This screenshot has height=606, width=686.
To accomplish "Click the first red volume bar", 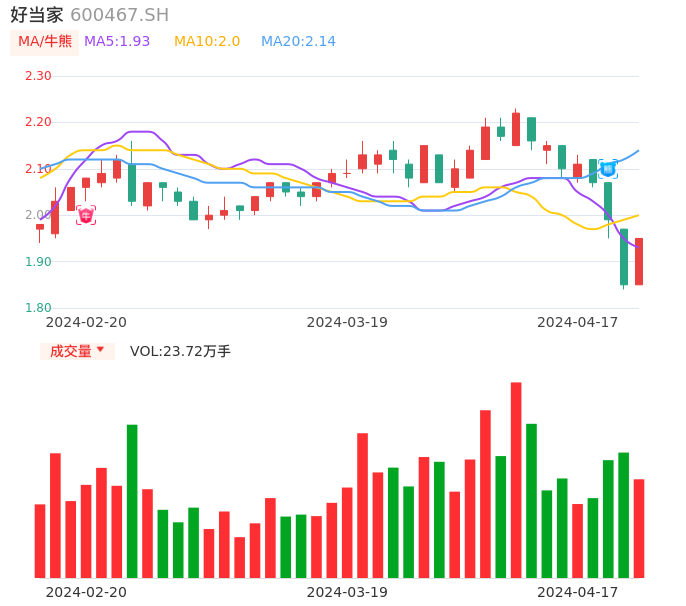I will point(40,540).
